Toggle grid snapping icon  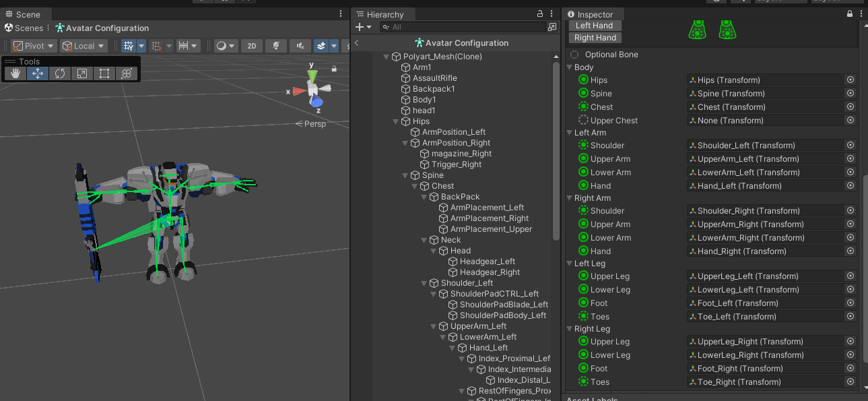click(x=156, y=46)
